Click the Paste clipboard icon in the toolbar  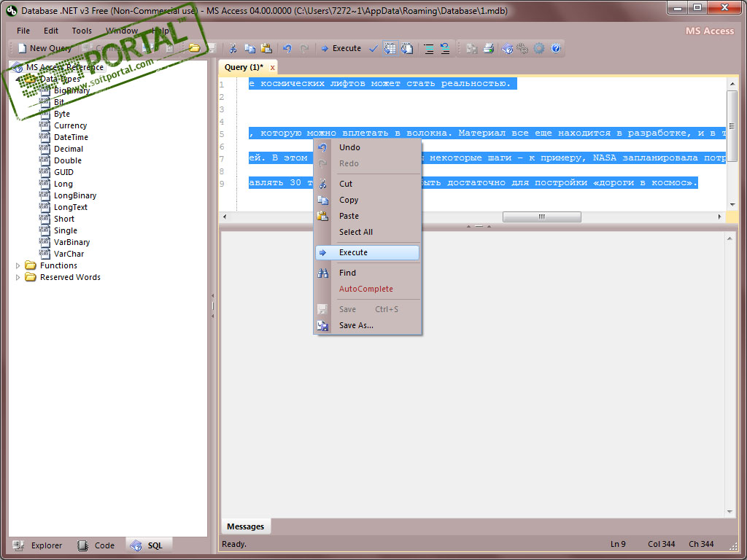(x=266, y=48)
